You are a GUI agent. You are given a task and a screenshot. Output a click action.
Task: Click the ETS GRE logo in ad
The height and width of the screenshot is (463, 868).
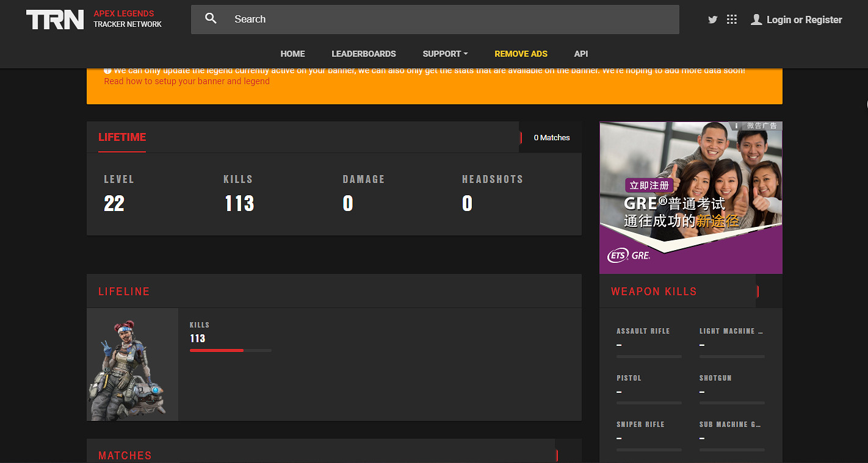tap(629, 255)
